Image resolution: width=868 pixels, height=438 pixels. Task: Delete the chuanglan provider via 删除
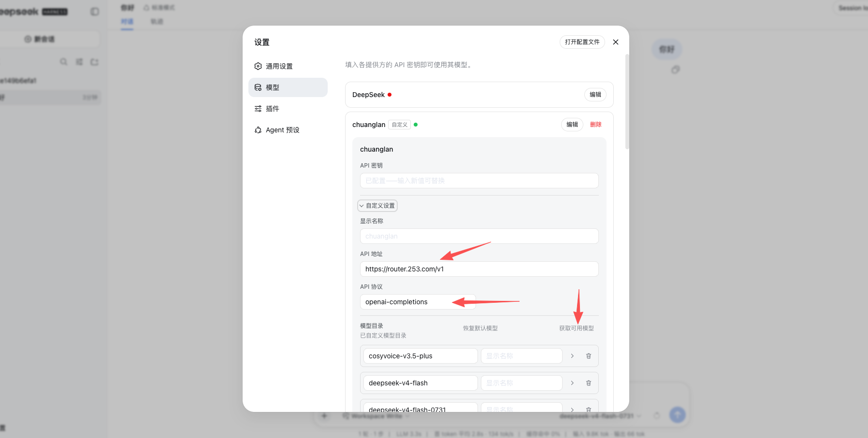(596, 125)
